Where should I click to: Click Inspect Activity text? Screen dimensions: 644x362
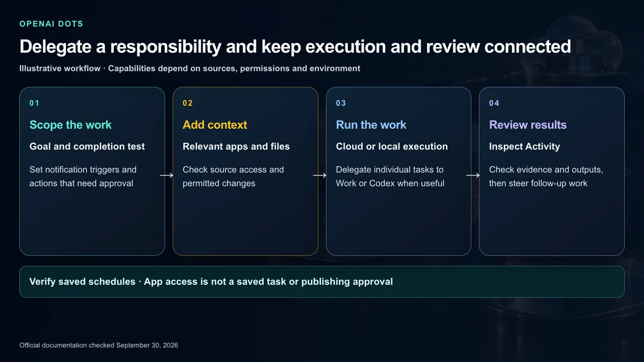pyautogui.click(x=524, y=146)
